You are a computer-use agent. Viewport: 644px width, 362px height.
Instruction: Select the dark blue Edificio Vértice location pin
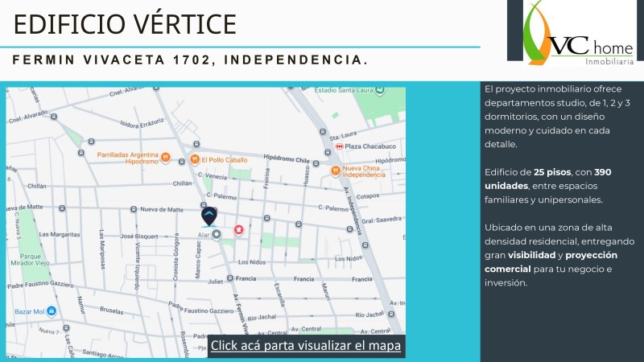tap(209, 216)
